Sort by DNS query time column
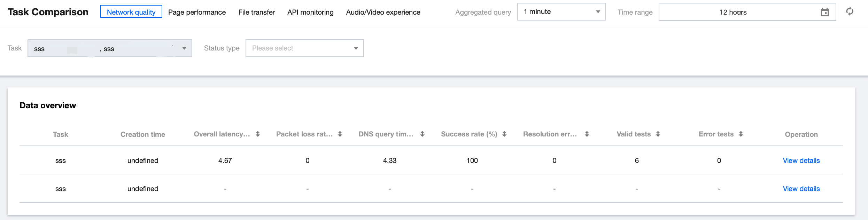This screenshot has height=220, width=868. (422, 134)
